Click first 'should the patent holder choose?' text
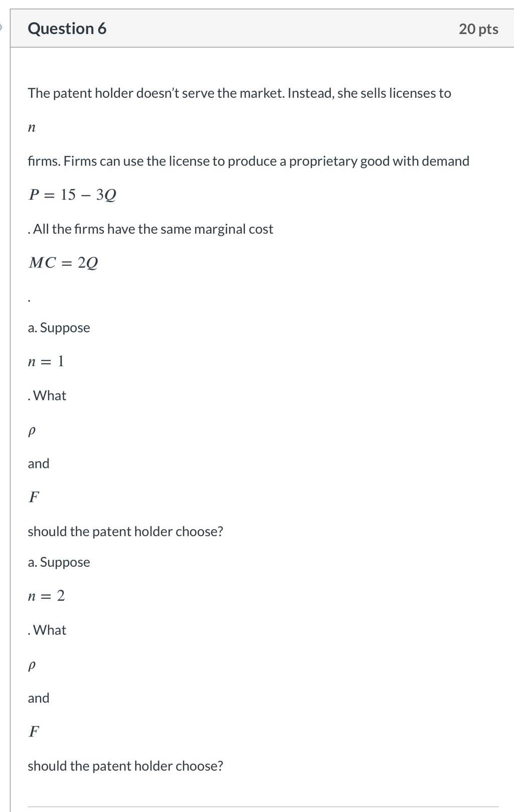 pyautogui.click(x=125, y=532)
